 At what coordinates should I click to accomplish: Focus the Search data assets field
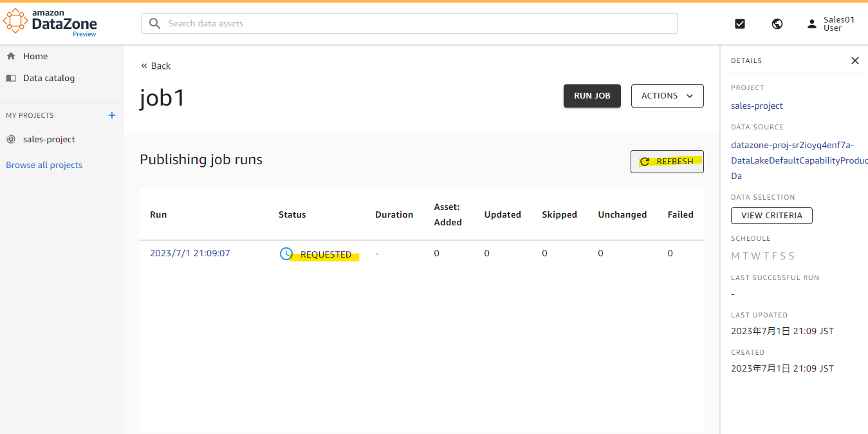pos(410,23)
